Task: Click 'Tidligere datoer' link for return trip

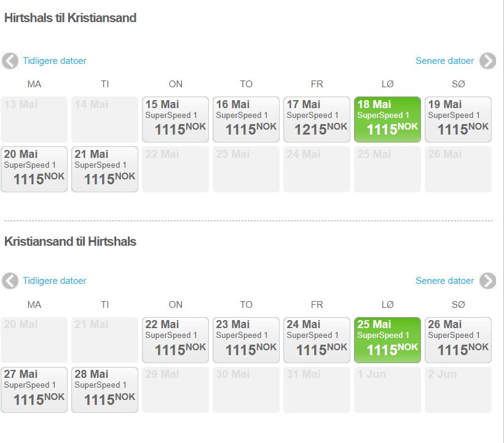Action: (x=55, y=281)
